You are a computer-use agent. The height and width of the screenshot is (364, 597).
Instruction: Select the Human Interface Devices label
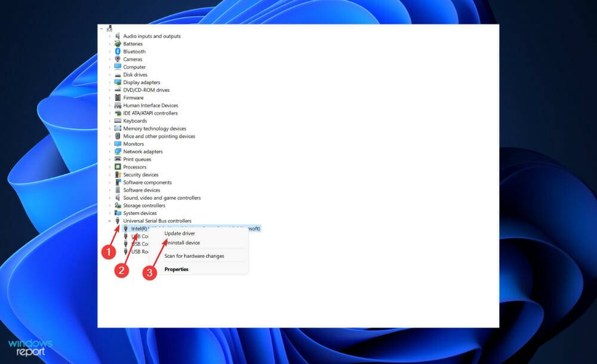150,106
